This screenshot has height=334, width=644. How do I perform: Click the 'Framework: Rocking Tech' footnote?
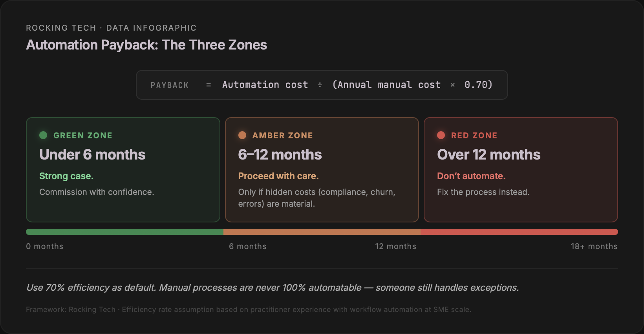pyautogui.click(x=249, y=310)
